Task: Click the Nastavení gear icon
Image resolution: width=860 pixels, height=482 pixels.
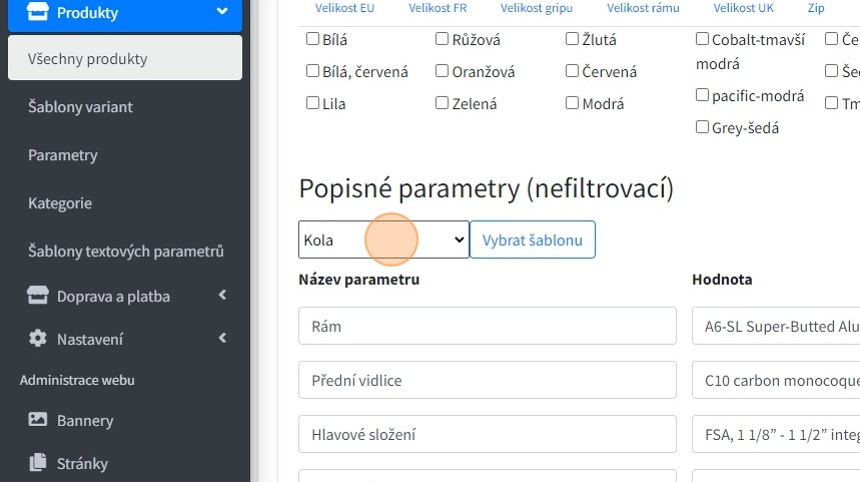Action: click(38, 339)
